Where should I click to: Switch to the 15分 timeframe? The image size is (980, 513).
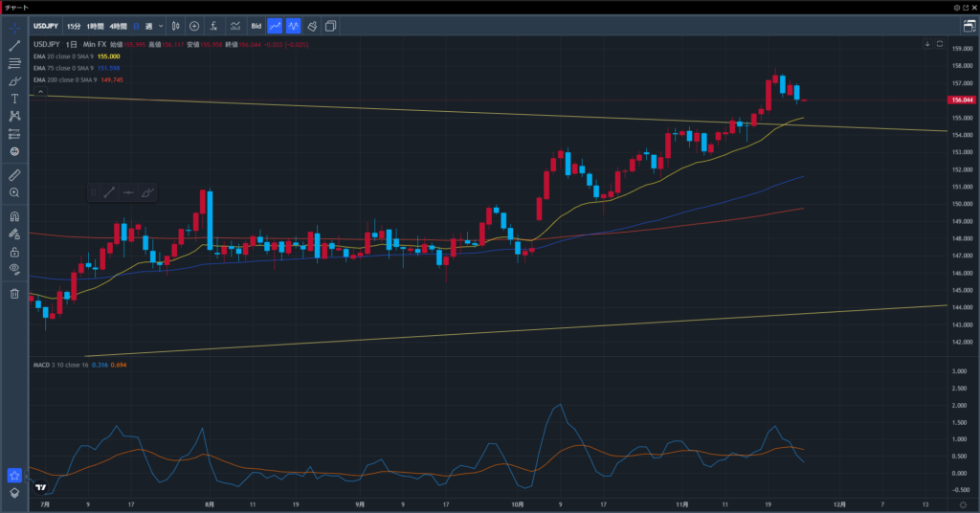click(x=73, y=26)
